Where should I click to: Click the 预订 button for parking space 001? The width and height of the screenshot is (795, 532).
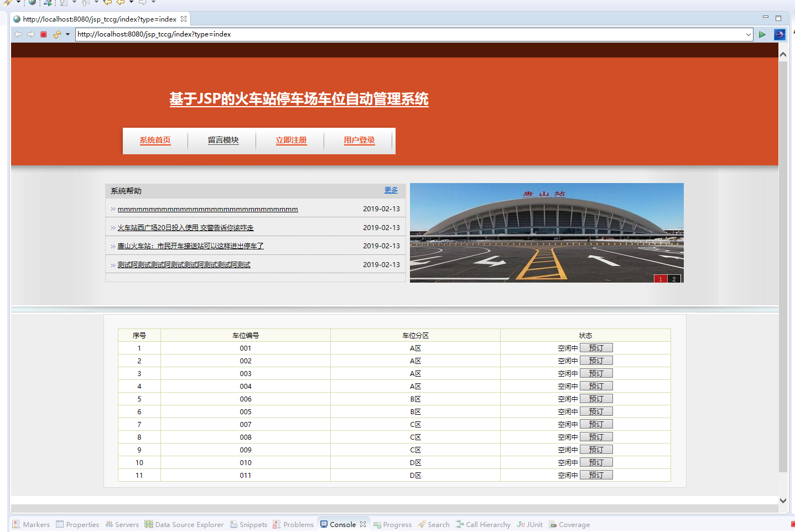[x=596, y=347]
